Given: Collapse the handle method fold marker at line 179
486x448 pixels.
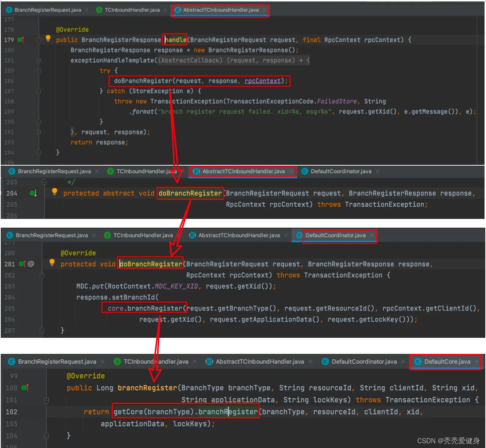Looking at the screenshot, I should point(39,40).
